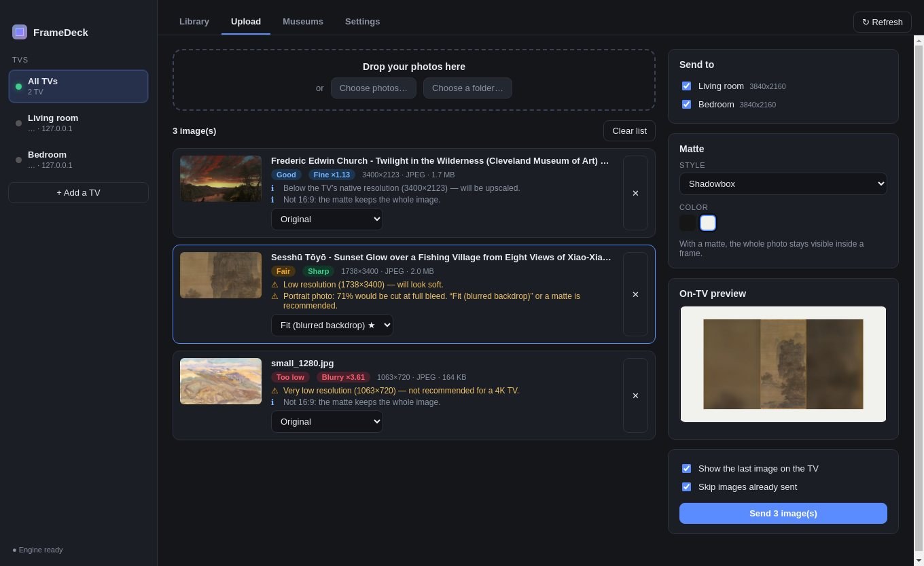Screen dimensions: 924x566
Task: Click the Frederic Edwin Church title text
Action: point(440,161)
